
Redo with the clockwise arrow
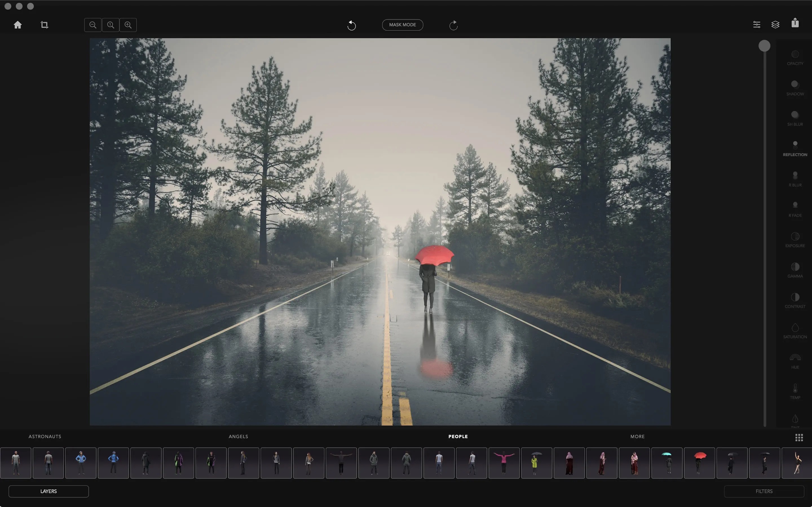453,25
